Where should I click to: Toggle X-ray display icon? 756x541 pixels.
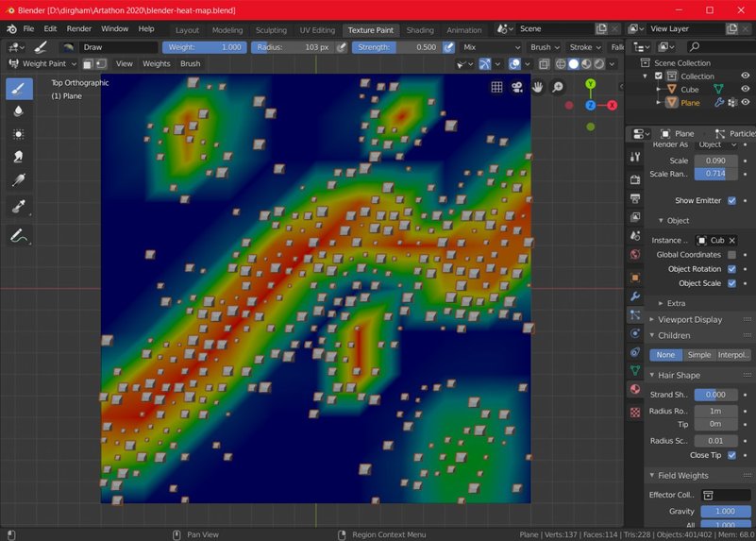coord(545,63)
